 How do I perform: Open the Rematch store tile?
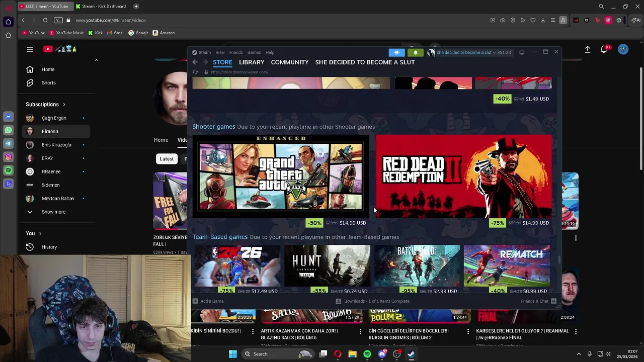(x=507, y=265)
